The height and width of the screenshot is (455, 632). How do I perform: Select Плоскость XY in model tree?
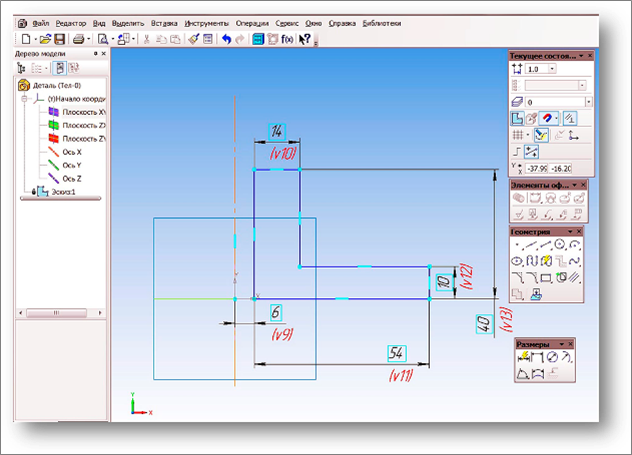point(82,112)
